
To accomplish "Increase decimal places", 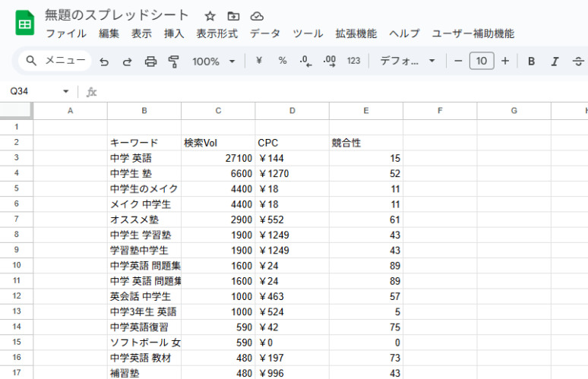I will pos(330,61).
